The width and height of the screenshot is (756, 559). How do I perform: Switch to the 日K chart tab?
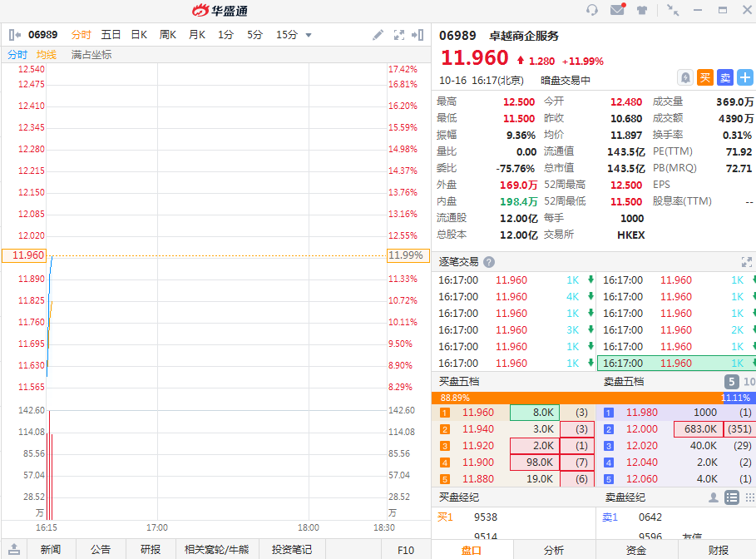[x=138, y=35]
